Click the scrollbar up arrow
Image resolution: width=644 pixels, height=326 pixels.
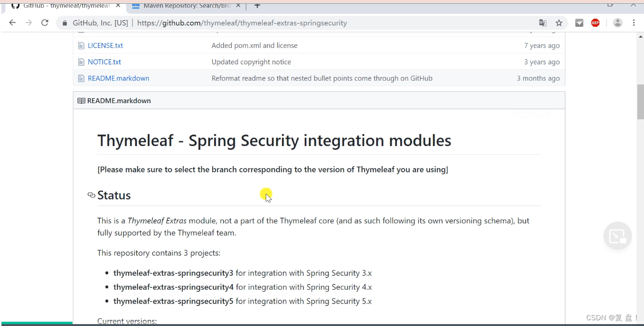(x=640, y=36)
